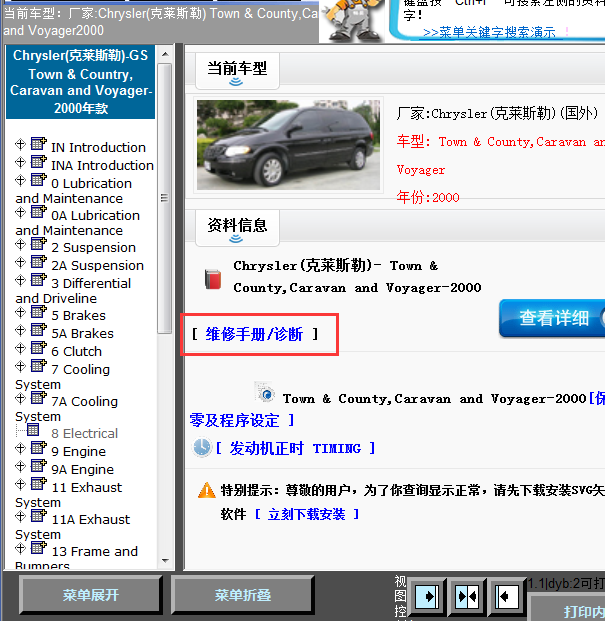Click the 9 Engine document icon

pyautogui.click(x=38, y=447)
